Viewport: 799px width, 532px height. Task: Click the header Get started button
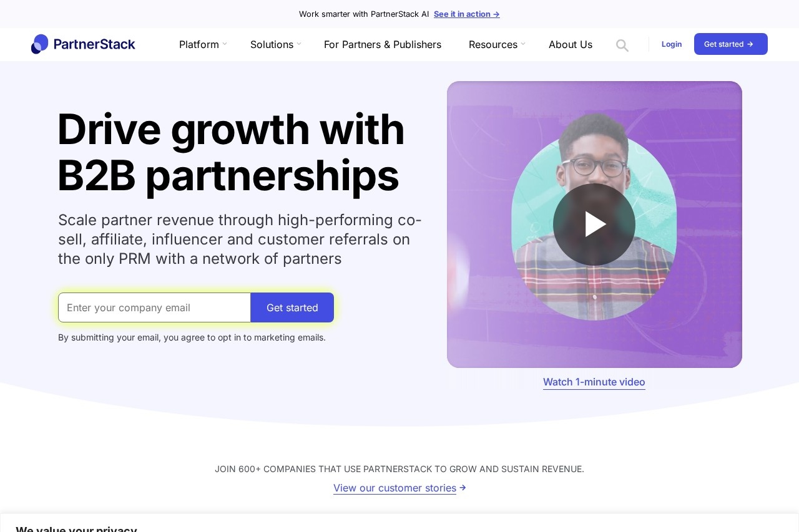tap(731, 44)
